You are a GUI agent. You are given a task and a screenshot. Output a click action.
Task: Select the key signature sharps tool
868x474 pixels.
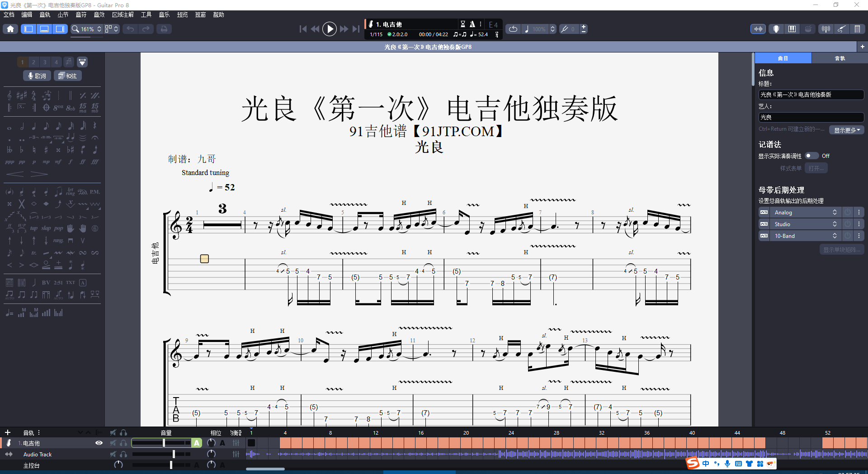22,95
